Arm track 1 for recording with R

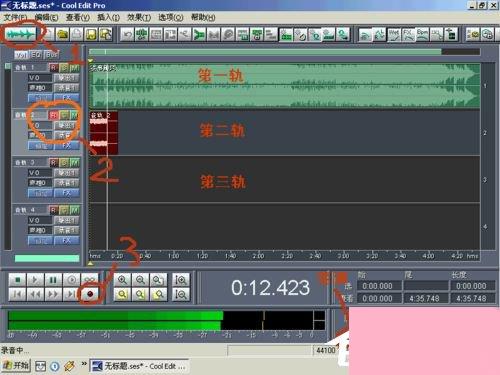54,68
